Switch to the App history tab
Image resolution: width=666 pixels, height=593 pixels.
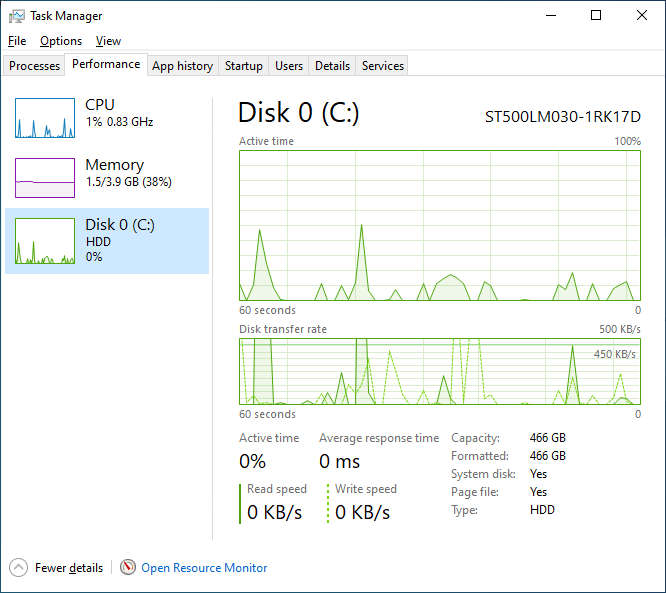(182, 66)
